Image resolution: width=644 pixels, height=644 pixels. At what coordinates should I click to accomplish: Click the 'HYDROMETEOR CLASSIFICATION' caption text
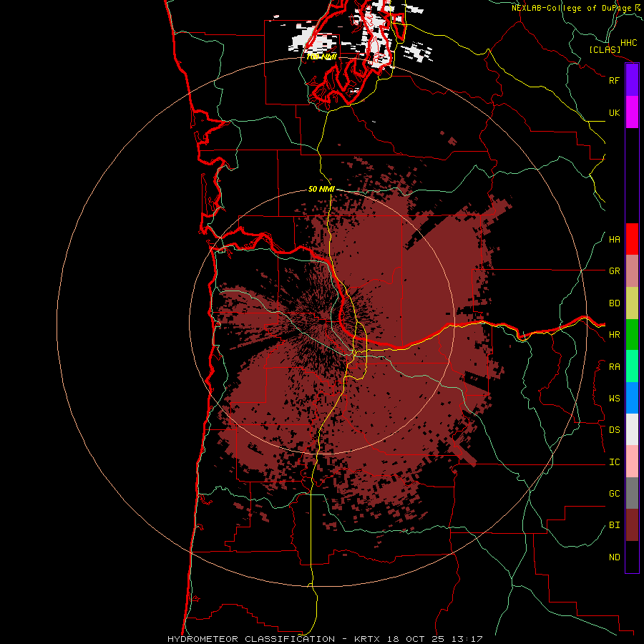coord(251,639)
